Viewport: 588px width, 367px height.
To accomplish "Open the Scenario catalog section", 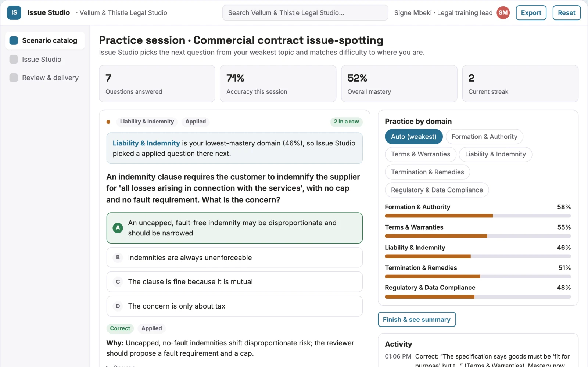I will [45, 40].
